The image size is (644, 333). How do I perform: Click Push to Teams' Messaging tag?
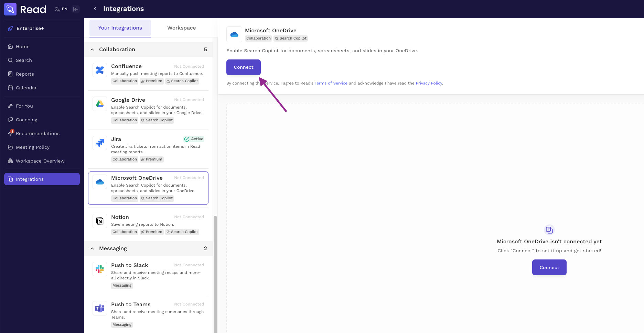click(122, 325)
